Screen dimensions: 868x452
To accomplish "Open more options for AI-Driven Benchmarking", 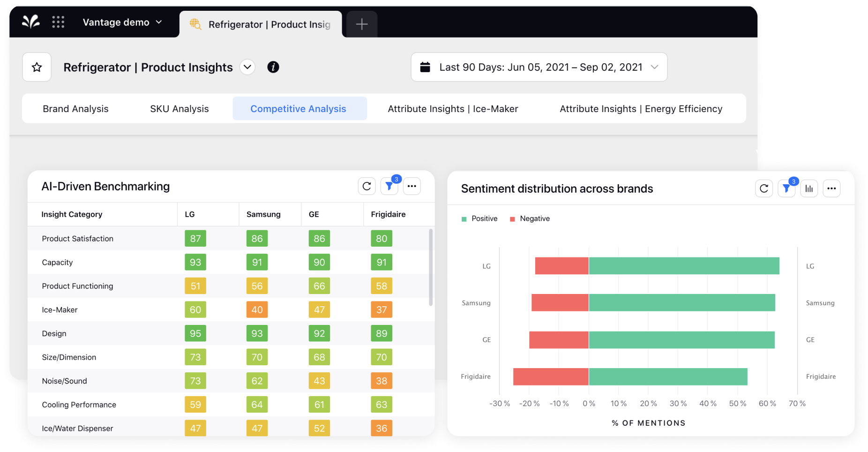I will pos(412,186).
